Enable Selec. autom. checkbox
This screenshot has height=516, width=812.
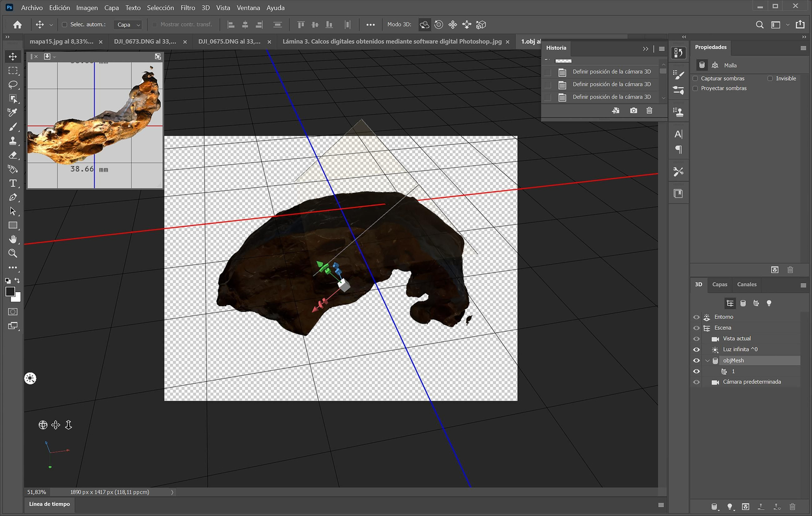[x=64, y=24]
